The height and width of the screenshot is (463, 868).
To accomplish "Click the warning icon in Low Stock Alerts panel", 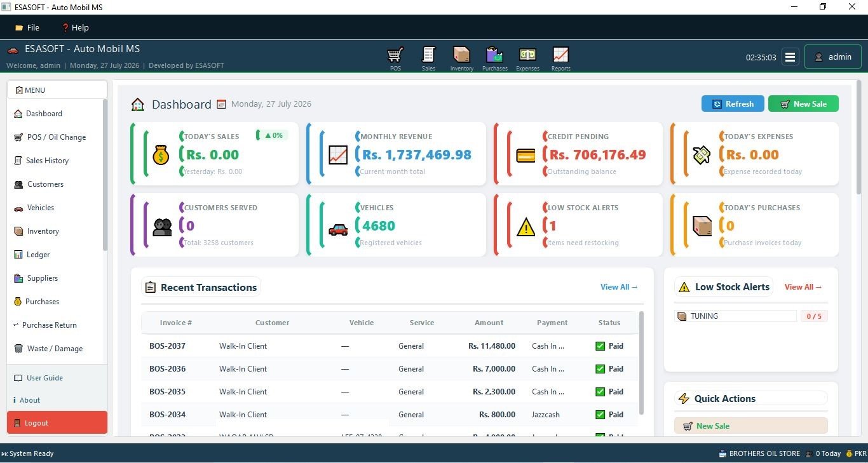I will tap(684, 287).
